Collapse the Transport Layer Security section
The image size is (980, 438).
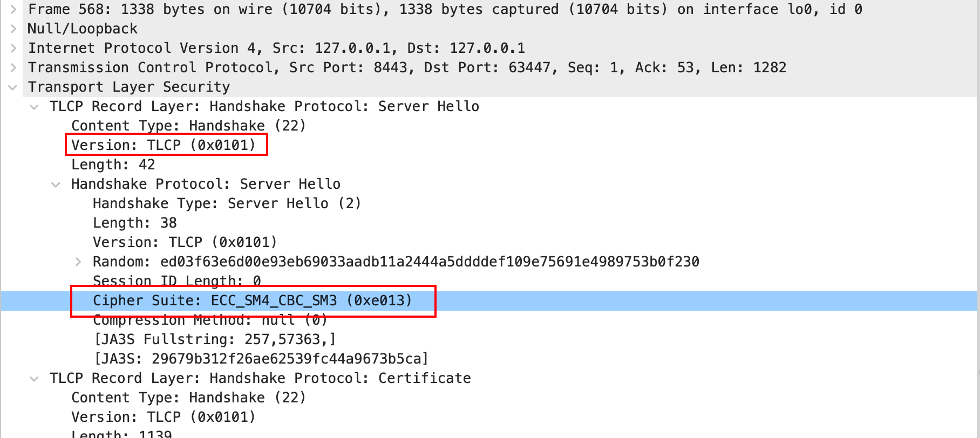[x=13, y=87]
